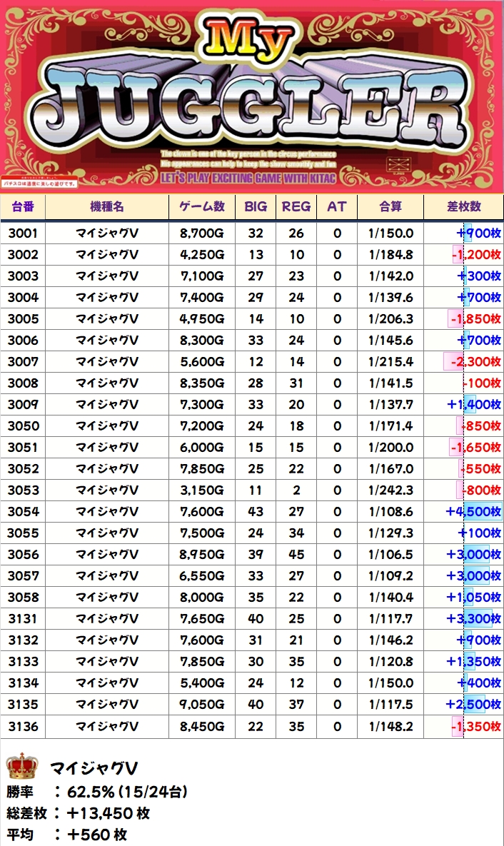504x846 pixels.
Task: Click BIG count 43 in row 3054
Action: click(x=256, y=511)
